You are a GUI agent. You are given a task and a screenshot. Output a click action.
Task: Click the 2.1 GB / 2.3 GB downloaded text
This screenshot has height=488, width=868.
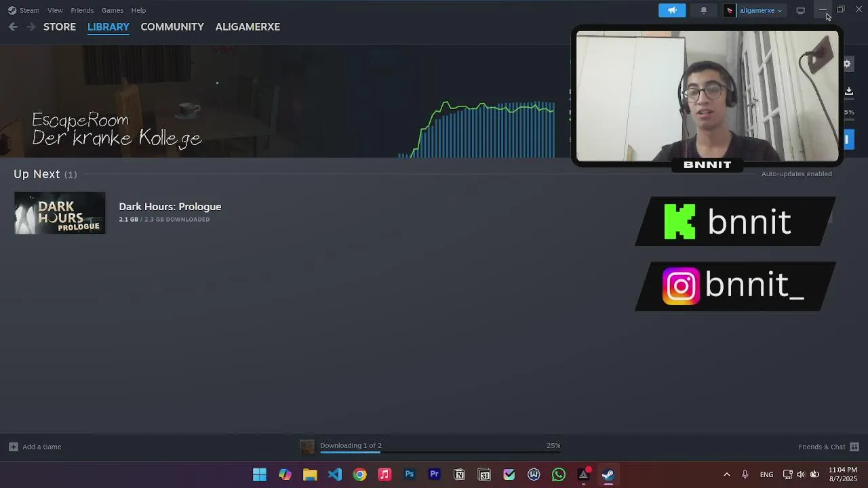point(164,220)
